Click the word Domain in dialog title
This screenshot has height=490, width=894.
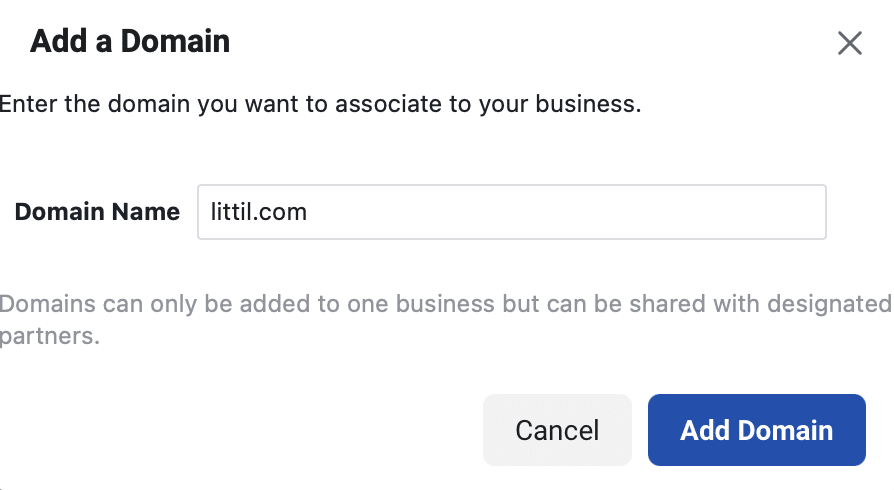175,42
